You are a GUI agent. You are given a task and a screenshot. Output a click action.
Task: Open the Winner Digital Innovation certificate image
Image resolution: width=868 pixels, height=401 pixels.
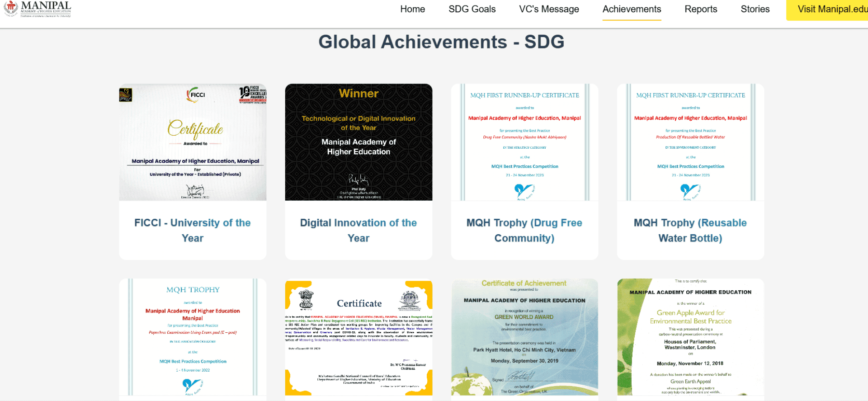pos(359,142)
